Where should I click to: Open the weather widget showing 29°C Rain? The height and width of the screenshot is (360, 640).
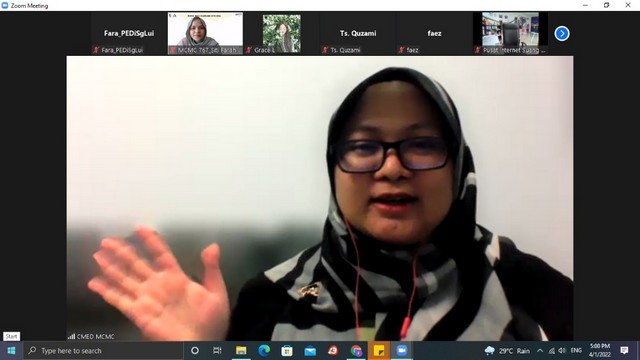click(x=507, y=351)
